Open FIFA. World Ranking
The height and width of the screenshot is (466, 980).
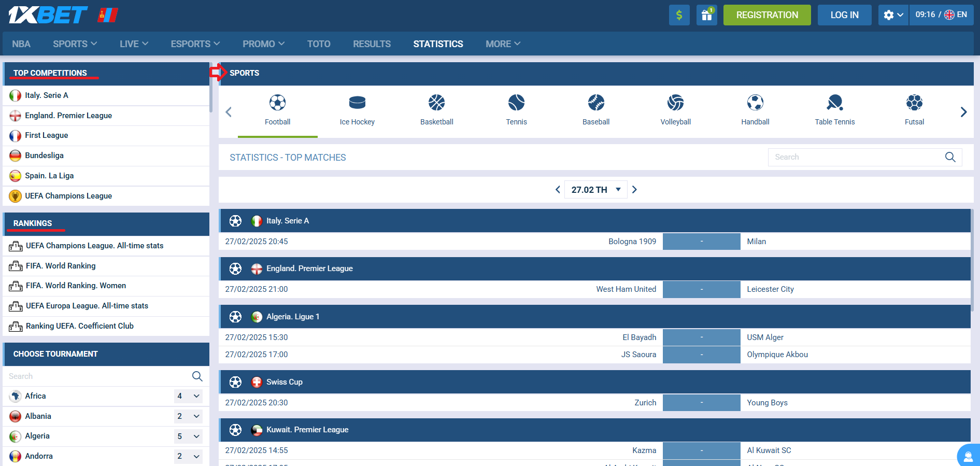tap(106, 266)
